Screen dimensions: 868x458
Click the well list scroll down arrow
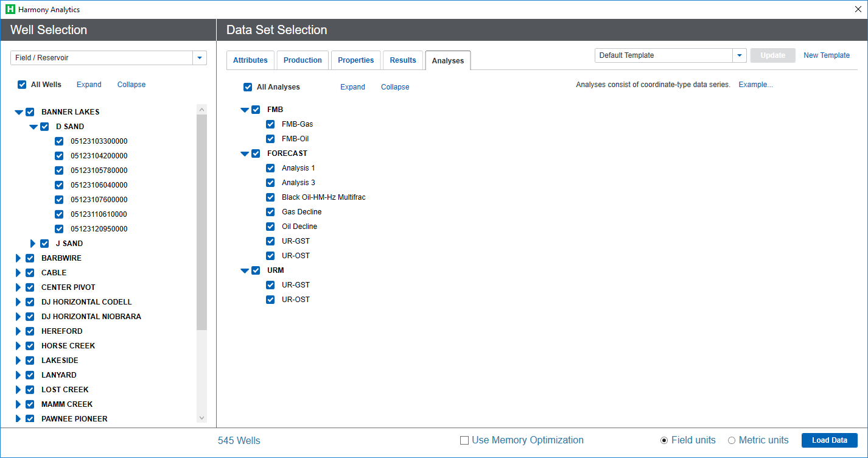(x=202, y=418)
